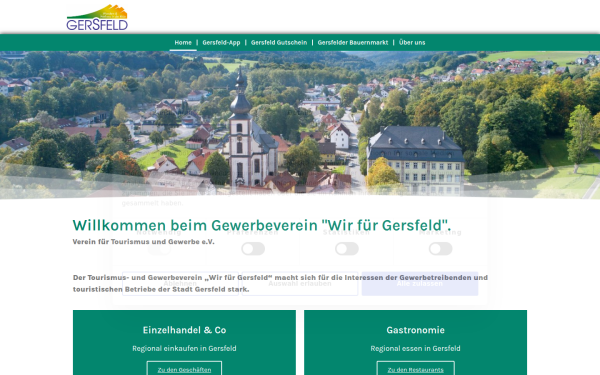600x375 pixels.
Task: Click the Gersfeld logo
Action: (97, 18)
